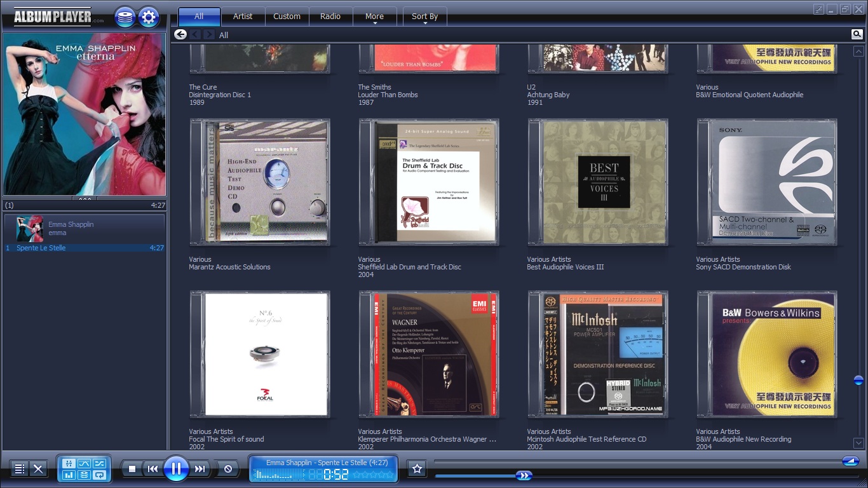Switch to the All tab

click(199, 17)
